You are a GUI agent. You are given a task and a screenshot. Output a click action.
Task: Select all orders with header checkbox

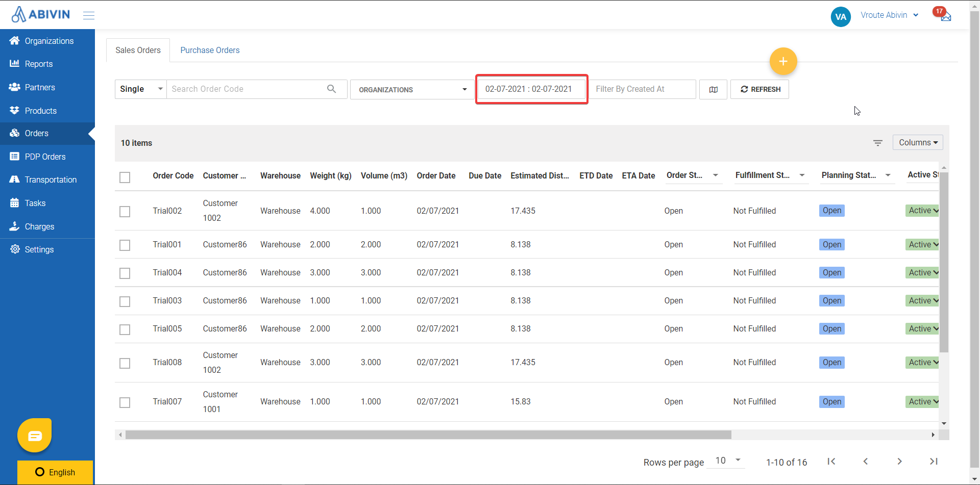(125, 177)
